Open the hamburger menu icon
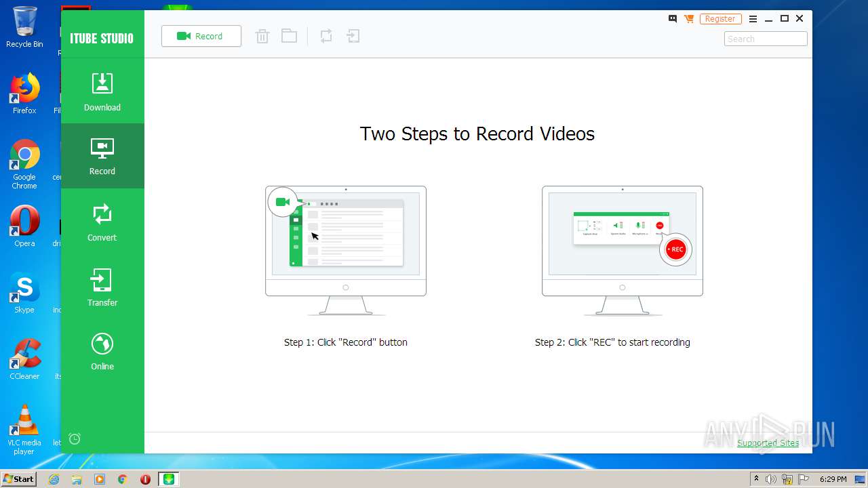Viewport: 868px width, 488px height. (753, 19)
